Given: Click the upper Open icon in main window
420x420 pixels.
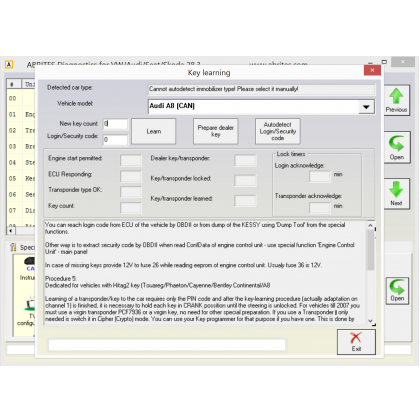Looking at the screenshot, I should tap(396, 147).
